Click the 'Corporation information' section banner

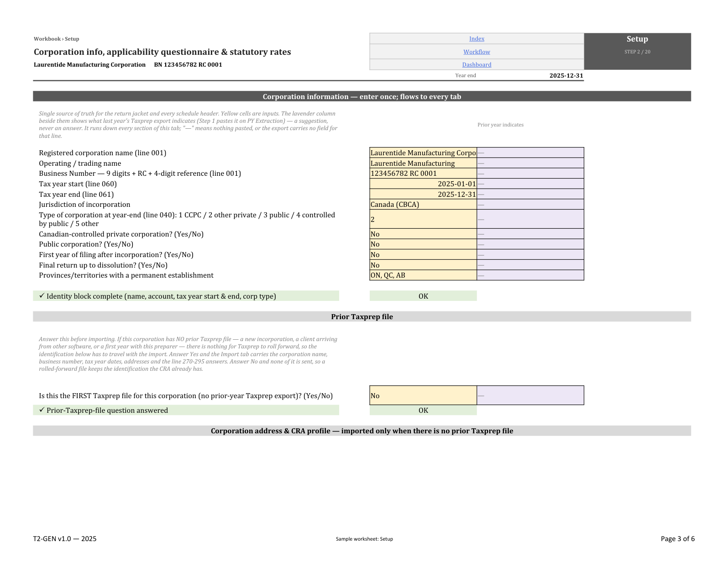coord(362,96)
